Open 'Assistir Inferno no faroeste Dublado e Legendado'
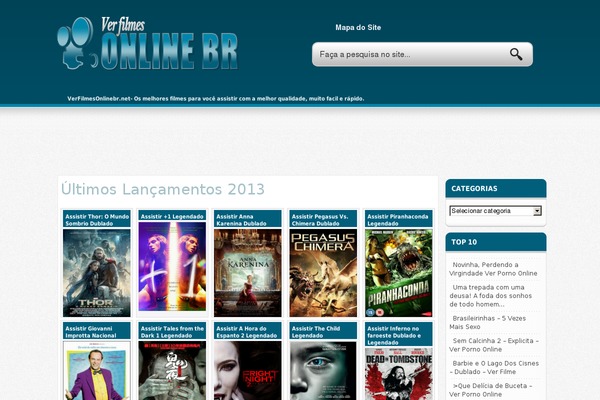The height and width of the screenshot is (400, 600). pos(394,335)
